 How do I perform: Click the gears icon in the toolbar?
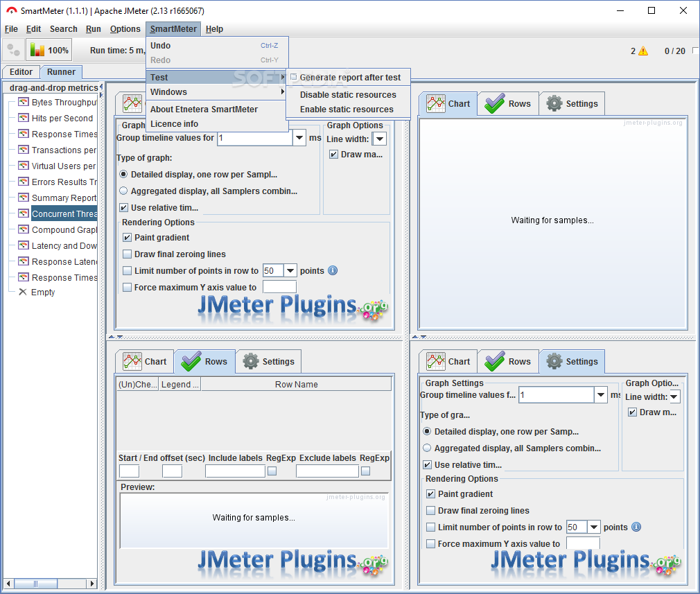13,50
